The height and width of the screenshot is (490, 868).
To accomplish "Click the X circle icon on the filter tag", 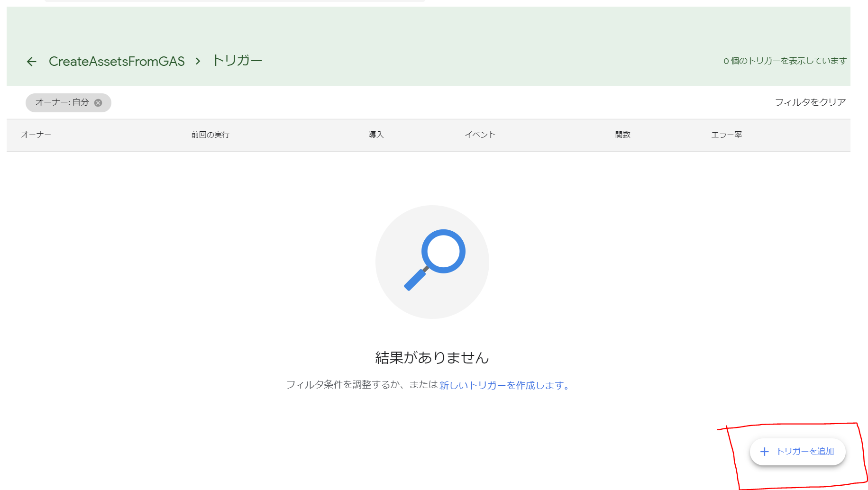I will tap(98, 102).
